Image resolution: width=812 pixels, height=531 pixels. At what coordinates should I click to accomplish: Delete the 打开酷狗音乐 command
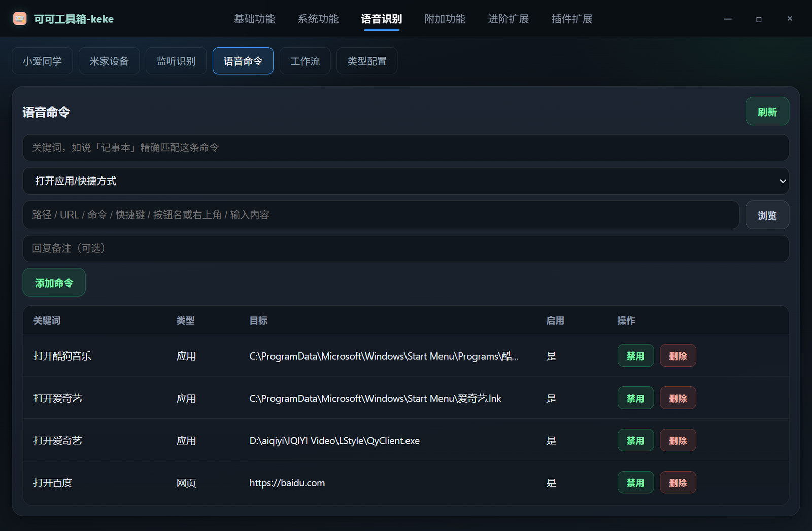pyautogui.click(x=678, y=356)
